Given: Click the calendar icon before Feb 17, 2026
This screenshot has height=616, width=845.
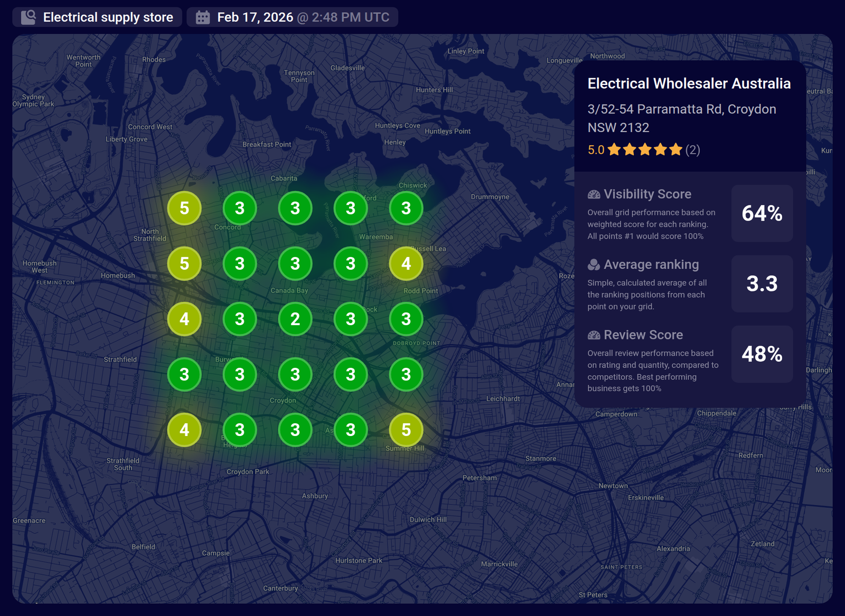Looking at the screenshot, I should pos(203,17).
